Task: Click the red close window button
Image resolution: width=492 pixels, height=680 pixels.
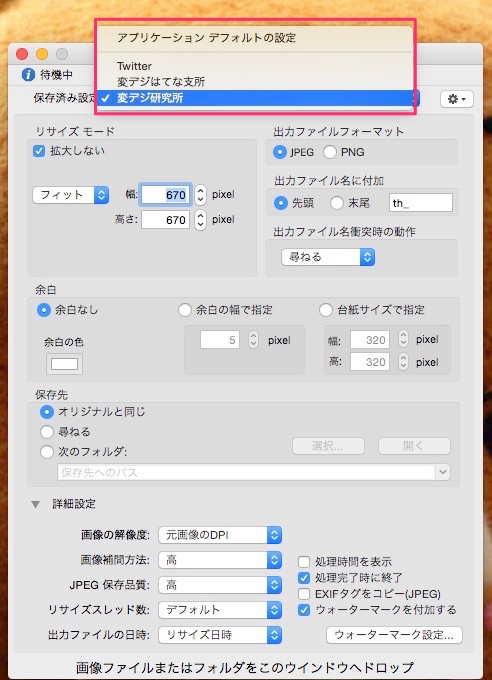Action: (x=22, y=54)
